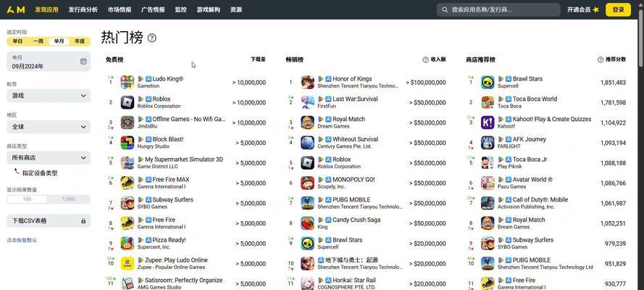644x290 pixels.
Task: Set result count to 1,000
Action: 68,199
